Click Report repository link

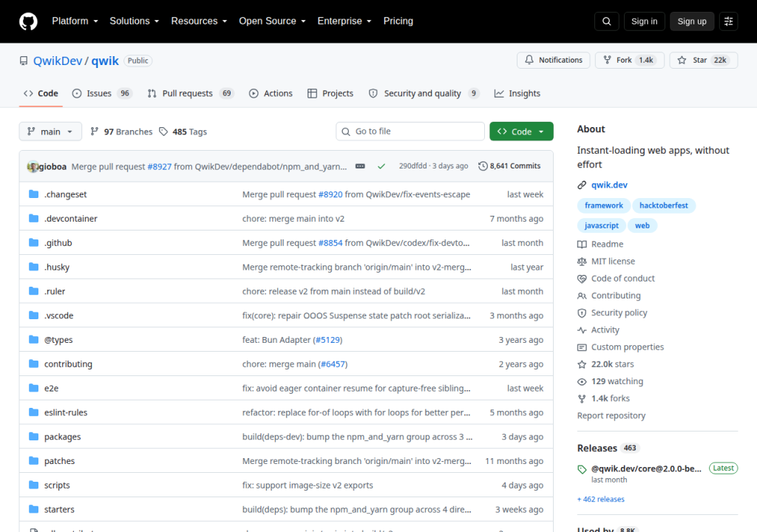click(611, 416)
